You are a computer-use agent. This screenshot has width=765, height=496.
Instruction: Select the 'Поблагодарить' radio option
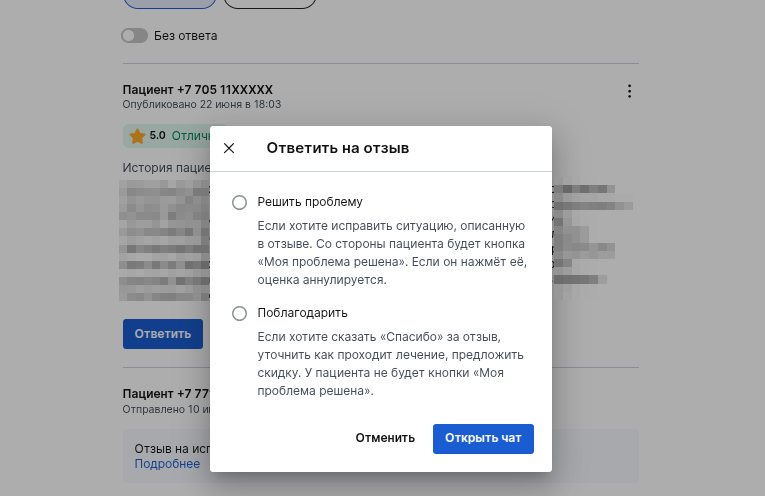pyautogui.click(x=239, y=313)
